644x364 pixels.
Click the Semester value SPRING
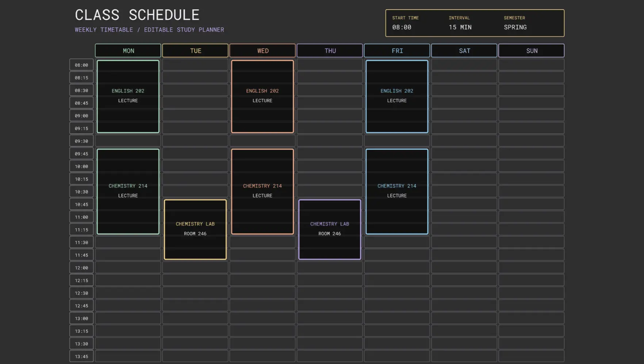pos(515,27)
